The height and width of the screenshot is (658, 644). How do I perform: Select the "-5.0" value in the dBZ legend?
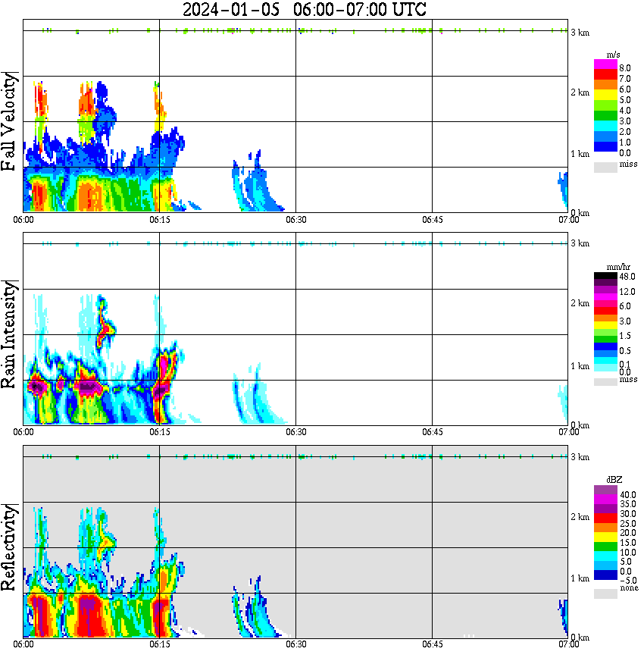click(627, 581)
